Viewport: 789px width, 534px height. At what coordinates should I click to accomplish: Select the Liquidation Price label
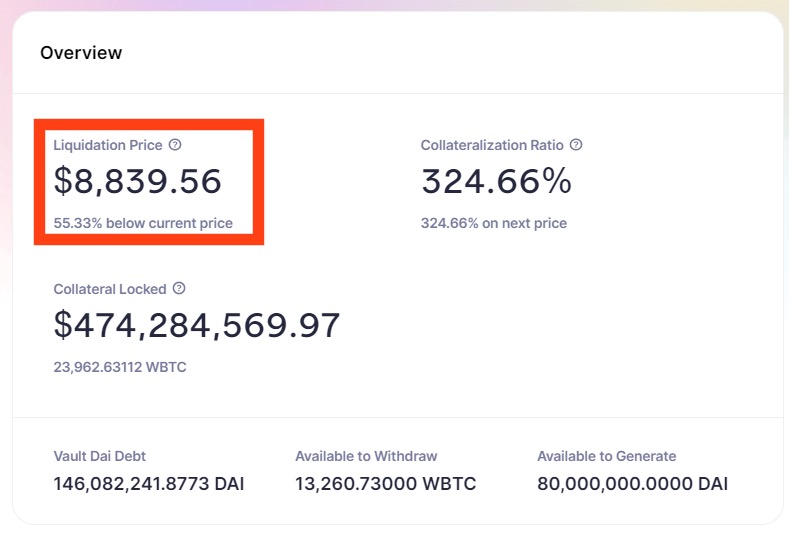(107, 145)
